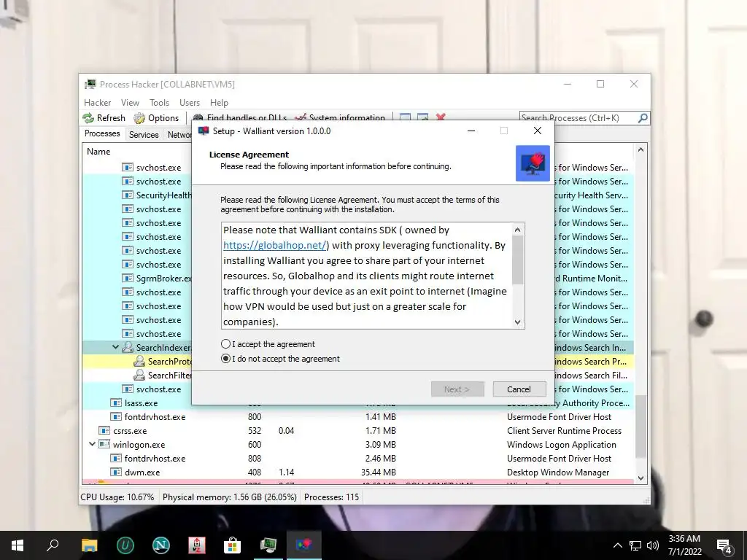Click Physical memory in the status bar
The height and width of the screenshot is (560, 747).
pyautogui.click(x=229, y=497)
